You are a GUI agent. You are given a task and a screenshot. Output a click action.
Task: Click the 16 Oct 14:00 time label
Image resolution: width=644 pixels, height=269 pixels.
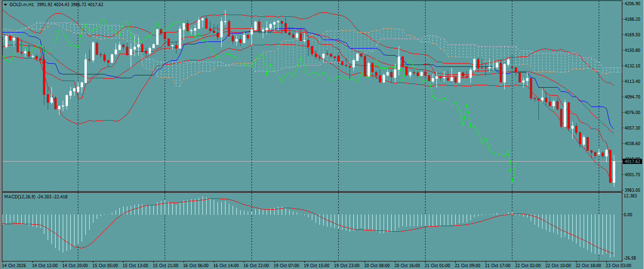(226, 266)
